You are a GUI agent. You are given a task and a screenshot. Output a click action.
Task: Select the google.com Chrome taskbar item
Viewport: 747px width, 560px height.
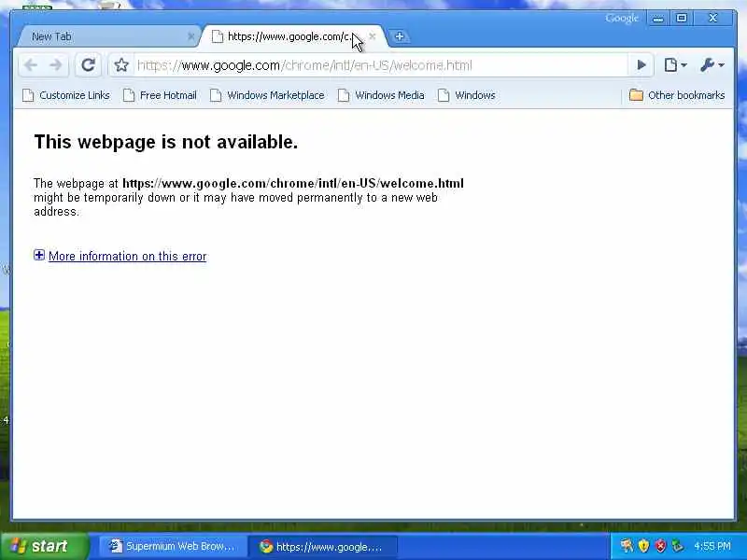tap(322, 547)
